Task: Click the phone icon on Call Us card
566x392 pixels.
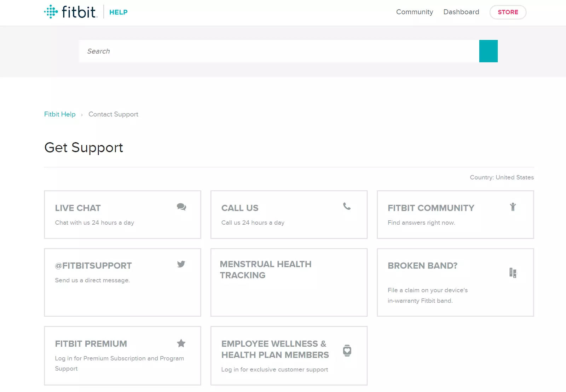Action: click(x=347, y=207)
